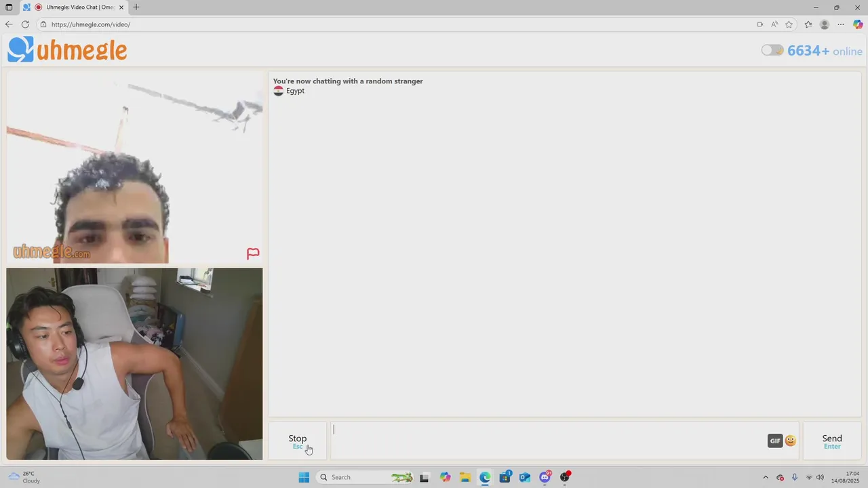Click the stranger's video feed
Viewport: 868px width, 488px height.
pyautogui.click(x=134, y=167)
